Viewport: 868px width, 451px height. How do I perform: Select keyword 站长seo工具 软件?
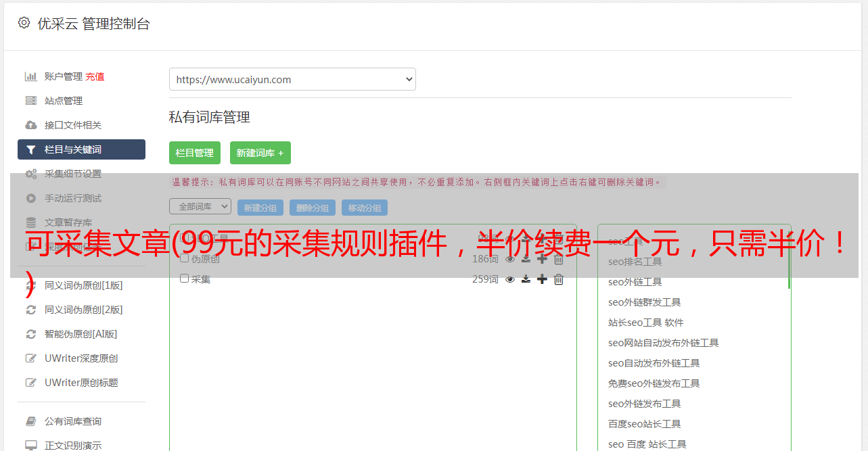(646, 323)
